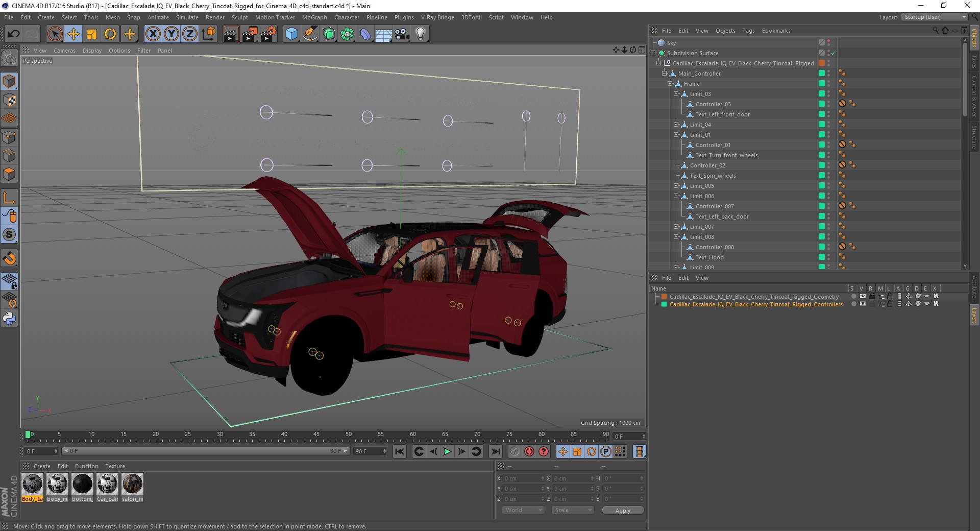
Task: Toggle the Geometry layer's visibility eye
Action: tap(863, 296)
